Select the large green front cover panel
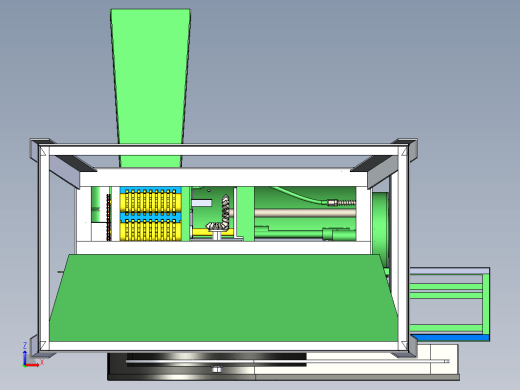The height and width of the screenshot is (390, 520). click(x=224, y=298)
